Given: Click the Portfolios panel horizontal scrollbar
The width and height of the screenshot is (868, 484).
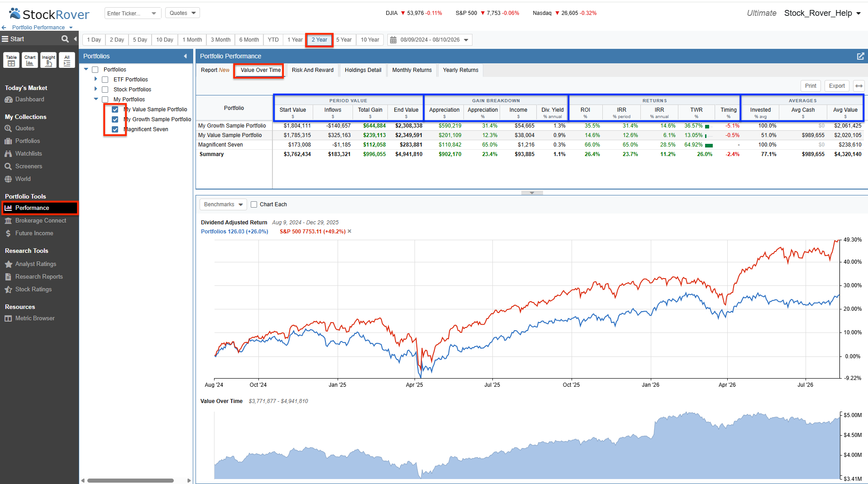Looking at the screenshot, I should point(130,480).
